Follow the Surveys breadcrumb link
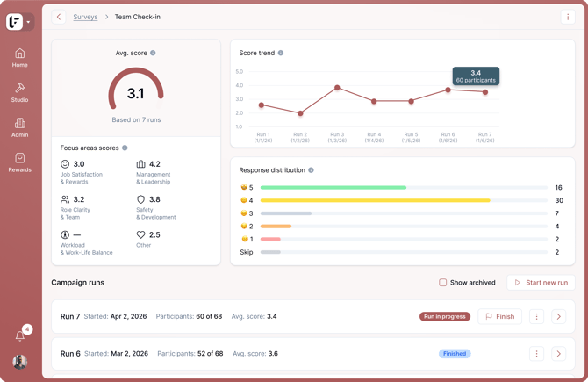588x382 pixels. (85, 17)
